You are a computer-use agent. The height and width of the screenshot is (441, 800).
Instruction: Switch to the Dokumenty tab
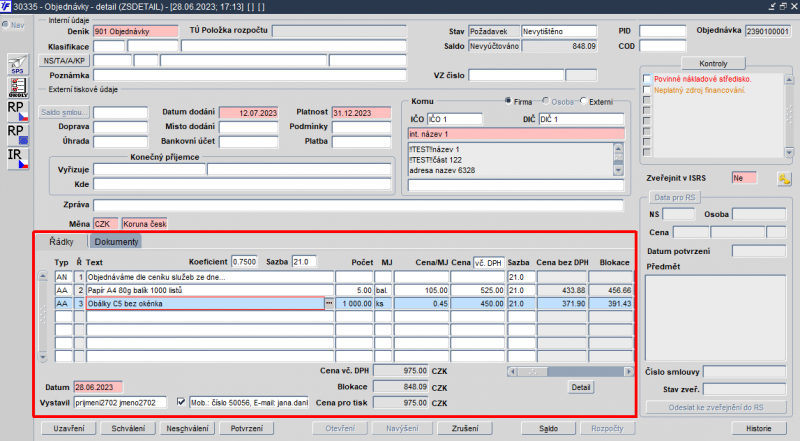pyautogui.click(x=116, y=241)
